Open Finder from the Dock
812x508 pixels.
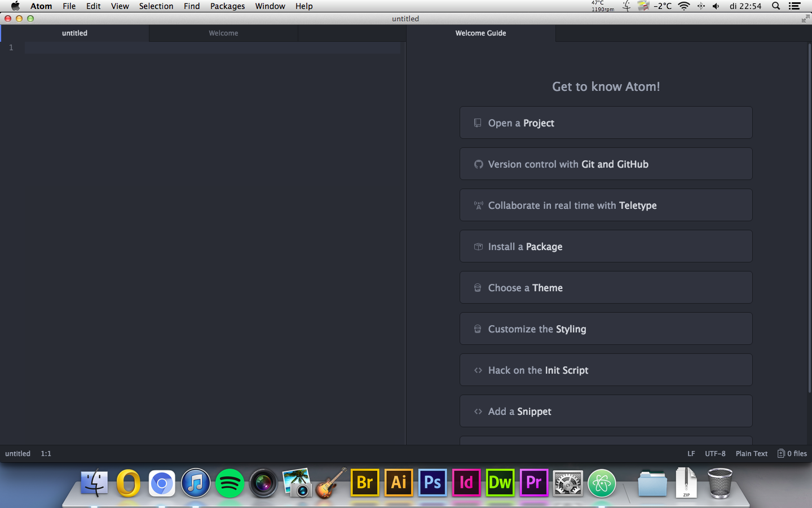(x=94, y=483)
